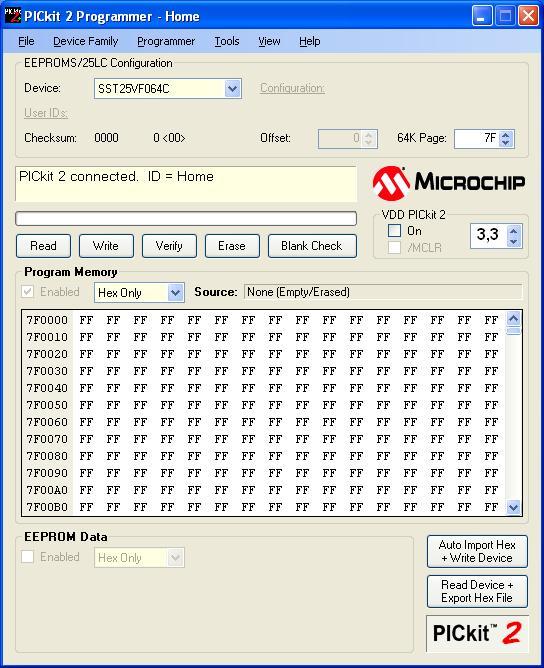
Task: Click Auto Import Hex + Write Device
Action: [477, 551]
